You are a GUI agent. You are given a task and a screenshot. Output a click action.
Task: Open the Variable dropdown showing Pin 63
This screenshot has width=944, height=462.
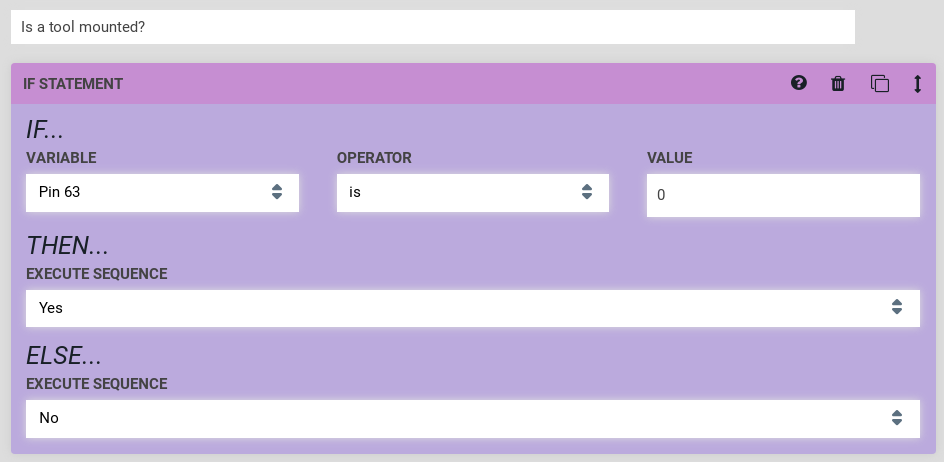150,192
